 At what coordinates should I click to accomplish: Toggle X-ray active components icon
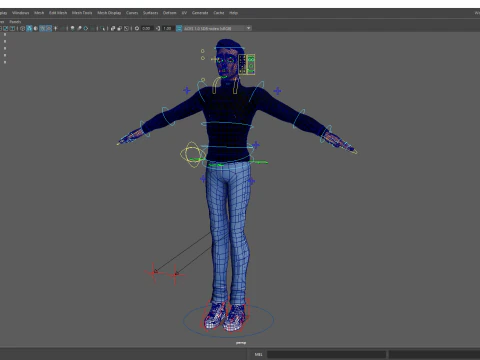click(126, 28)
